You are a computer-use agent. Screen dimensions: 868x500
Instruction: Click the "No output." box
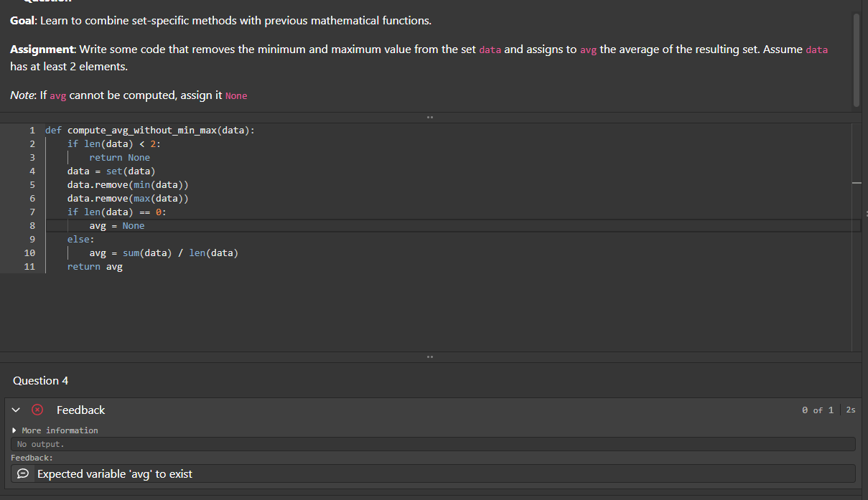(433, 444)
